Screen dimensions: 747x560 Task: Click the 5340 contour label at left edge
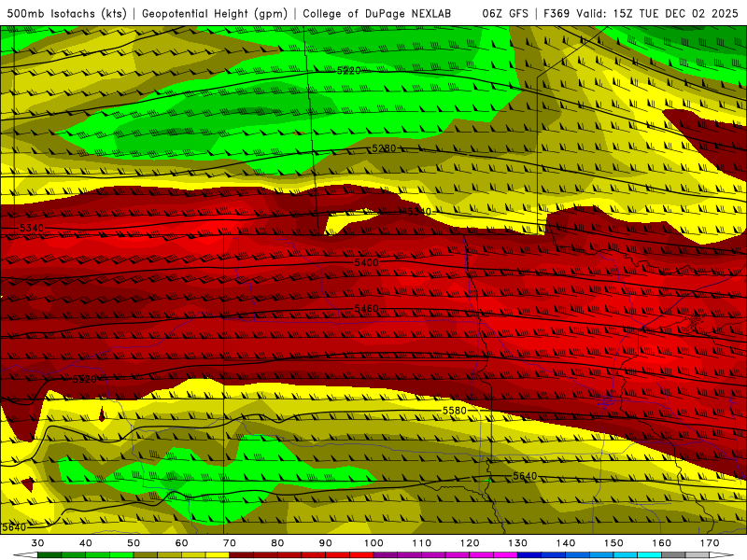[x=32, y=228]
